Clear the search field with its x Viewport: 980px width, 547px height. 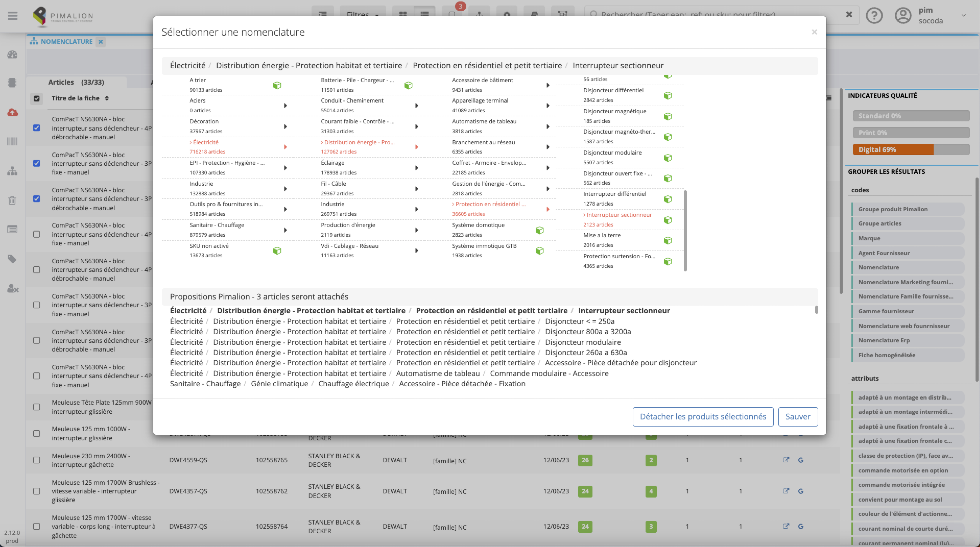(849, 14)
